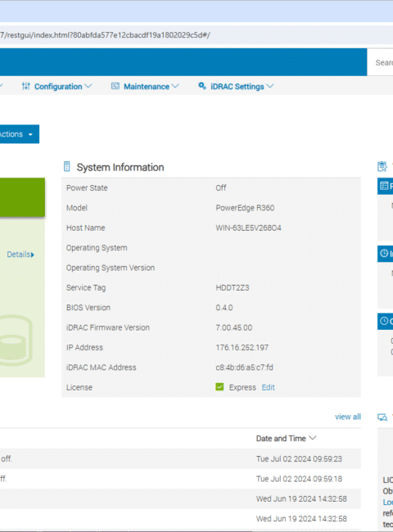Select the Power State Off value
The width and height of the screenshot is (393, 532).
221,188
